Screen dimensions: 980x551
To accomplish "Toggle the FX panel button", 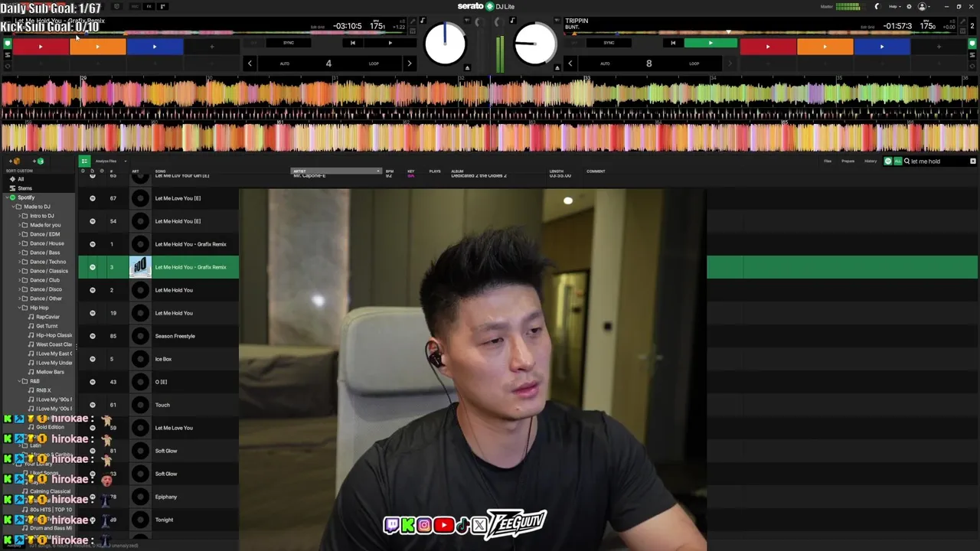I will pyautogui.click(x=149, y=7).
